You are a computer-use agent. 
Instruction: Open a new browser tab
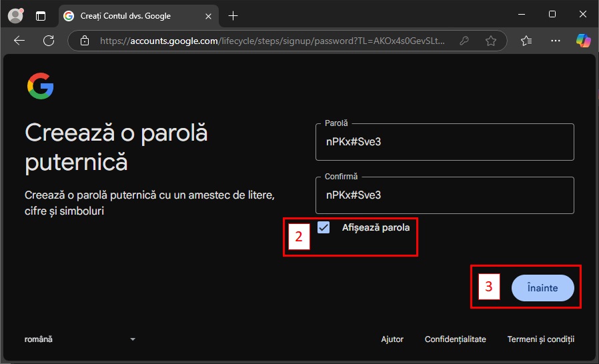tap(233, 15)
